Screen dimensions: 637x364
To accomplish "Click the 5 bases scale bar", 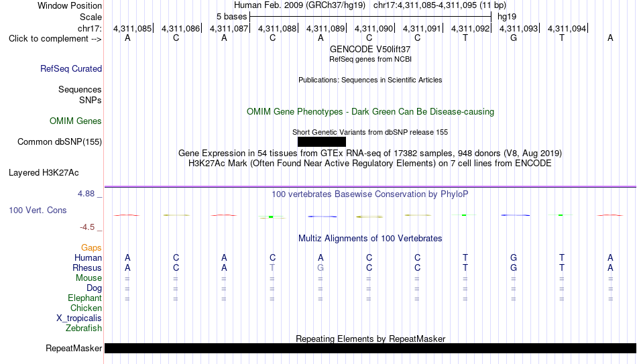I will click(371, 17).
